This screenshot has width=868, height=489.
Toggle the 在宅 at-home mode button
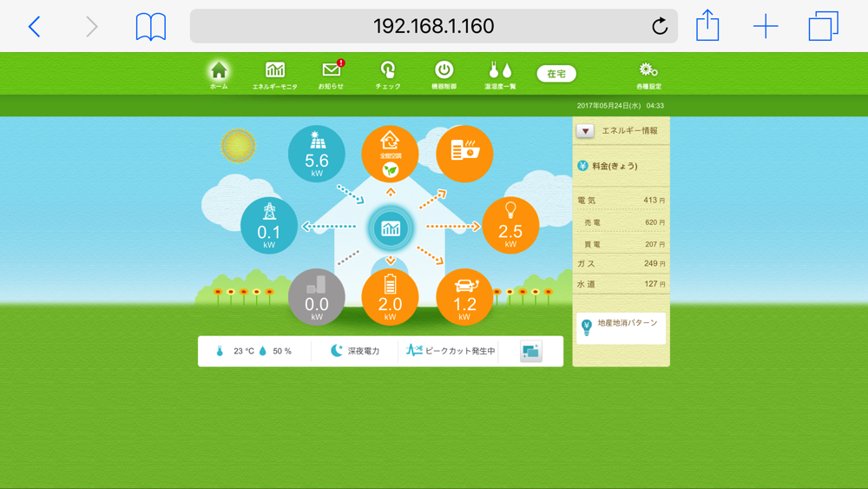[556, 74]
